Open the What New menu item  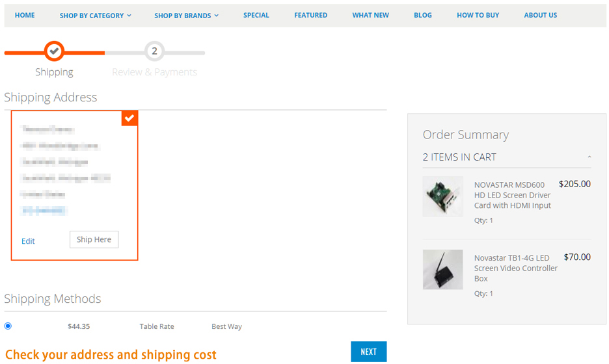370,15
